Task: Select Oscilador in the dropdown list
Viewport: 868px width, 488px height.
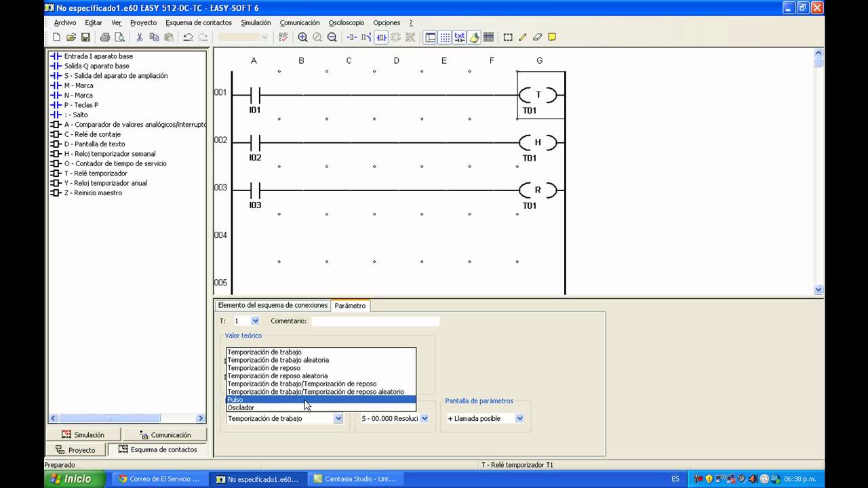Action: pos(321,408)
